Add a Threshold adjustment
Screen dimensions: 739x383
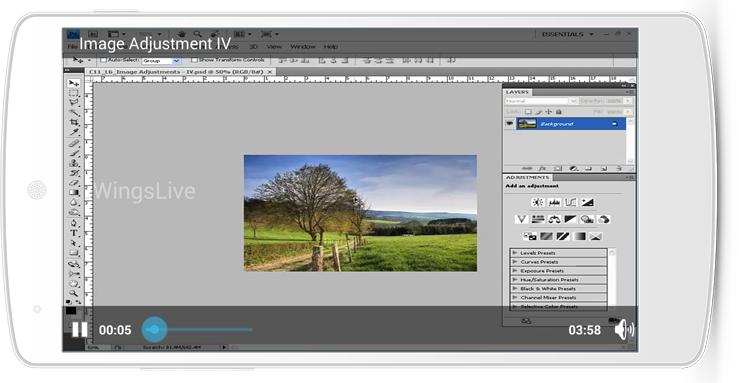coord(563,236)
